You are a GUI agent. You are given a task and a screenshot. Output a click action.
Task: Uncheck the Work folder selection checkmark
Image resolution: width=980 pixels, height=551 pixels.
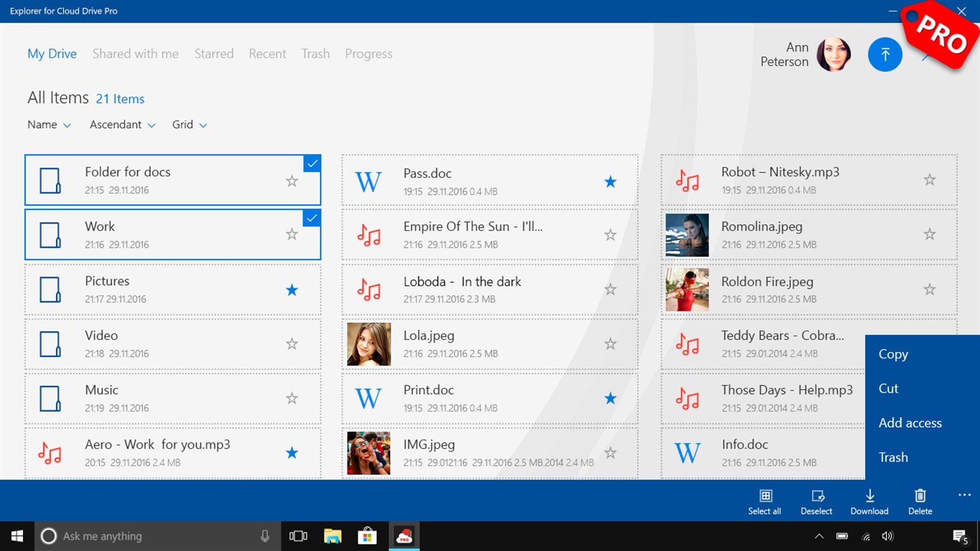(312, 218)
